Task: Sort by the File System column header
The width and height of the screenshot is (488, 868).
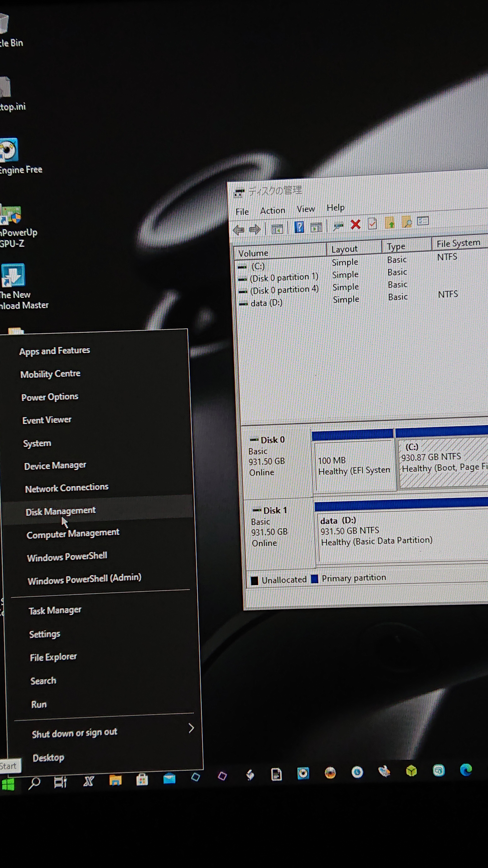Action: point(458,243)
